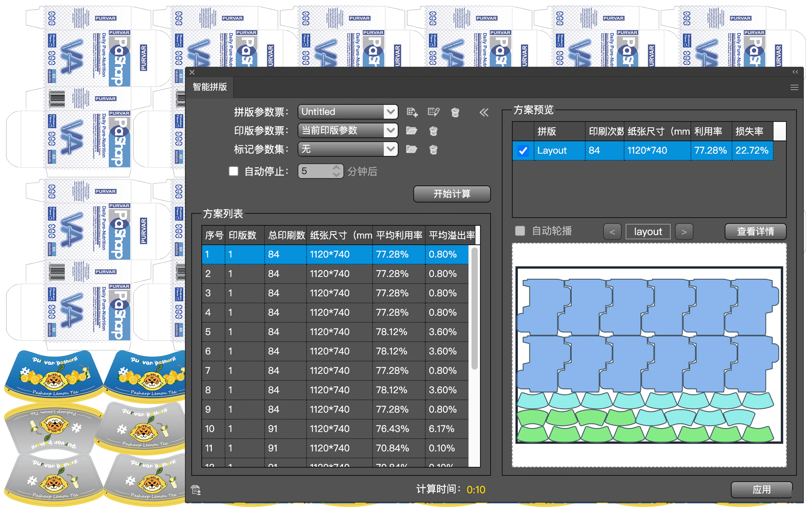Viewport: 812px width, 507px height.
Task: Select the 智能拼版 panel tab
Action: pos(210,87)
